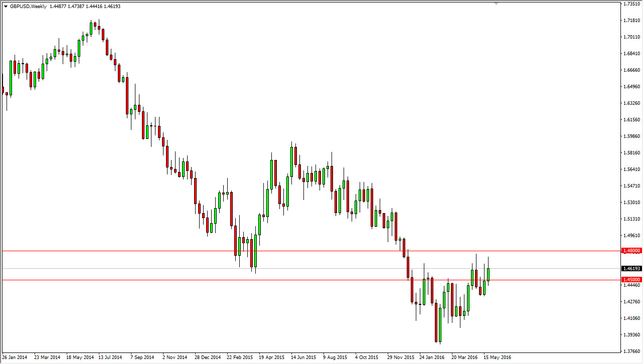Click the GBPUSD,Weekly symbol label
The height and width of the screenshot is (364, 643).
[28, 6]
